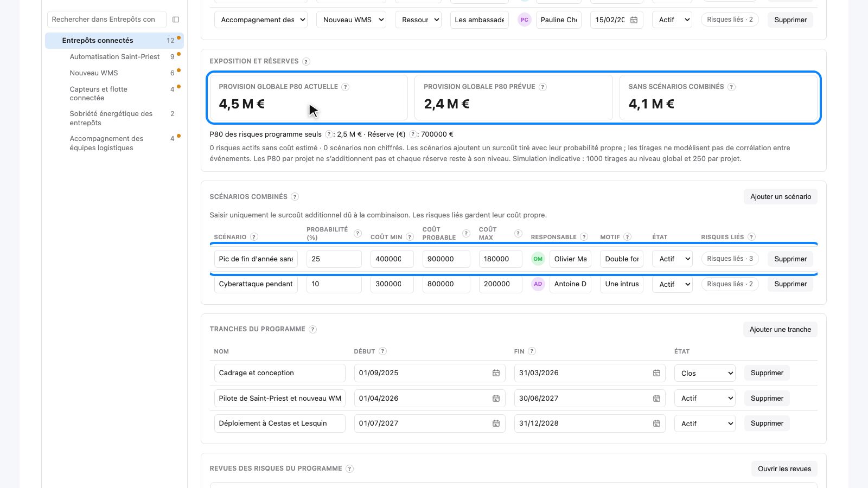Edit the tranche name Cadrage et conception
The height and width of the screenshot is (488, 868).
pos(280,373)
